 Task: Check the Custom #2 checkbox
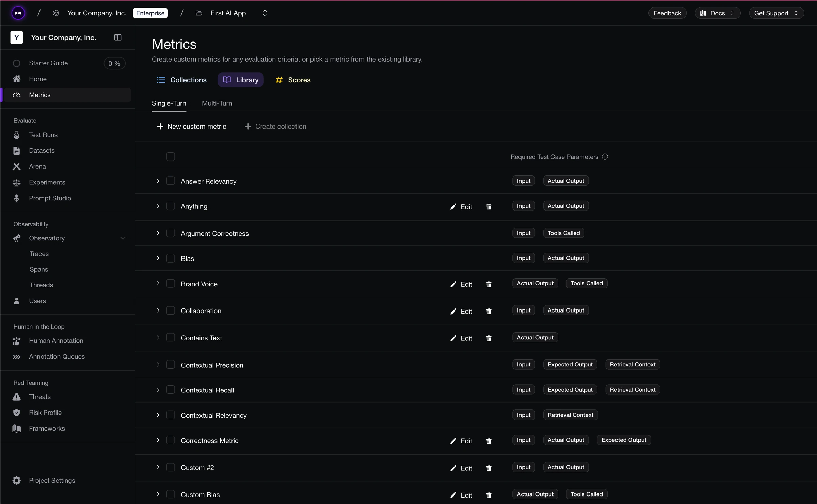171,467
